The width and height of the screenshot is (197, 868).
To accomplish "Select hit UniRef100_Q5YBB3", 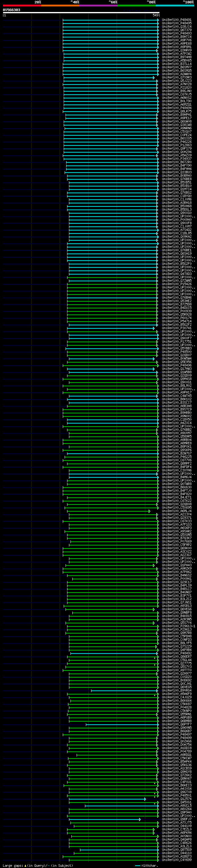I will tap(177, 349).
